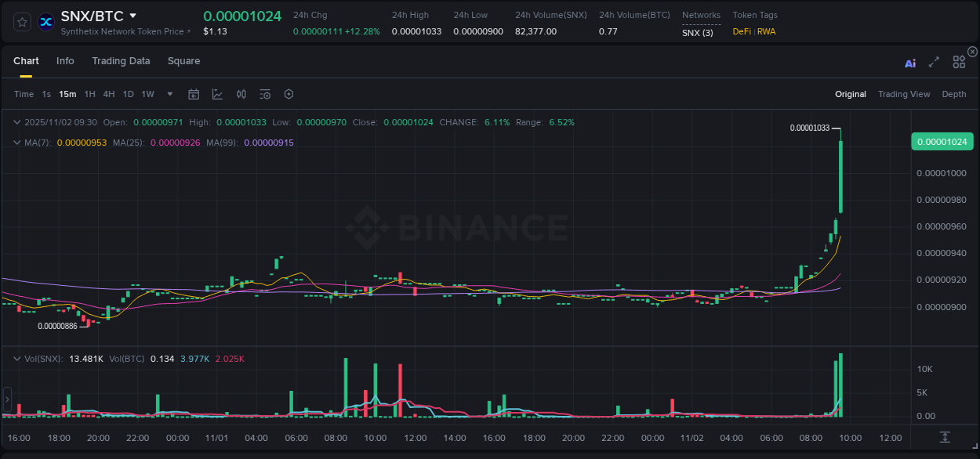Enter fullscreen chart mode via diagonal arrows icon

coord(933,62)
